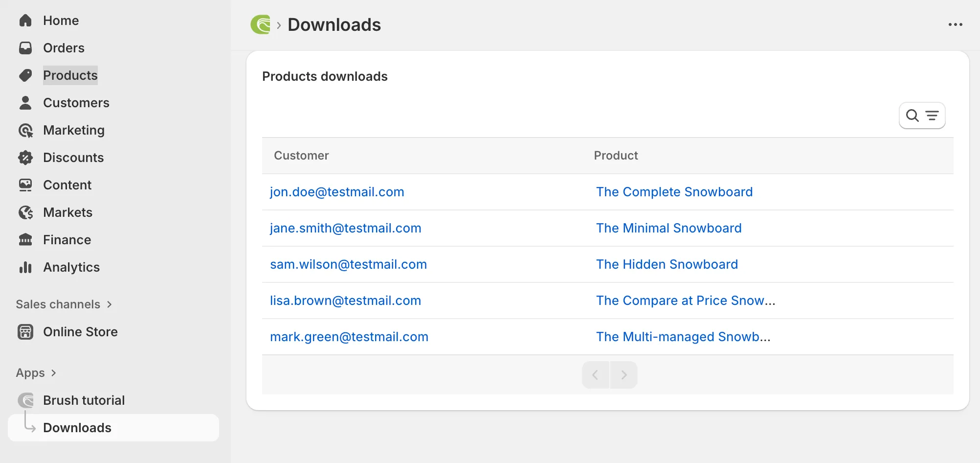Open customer jane.smith@testmail.com
980x463 pixels.
click(345, 228)
